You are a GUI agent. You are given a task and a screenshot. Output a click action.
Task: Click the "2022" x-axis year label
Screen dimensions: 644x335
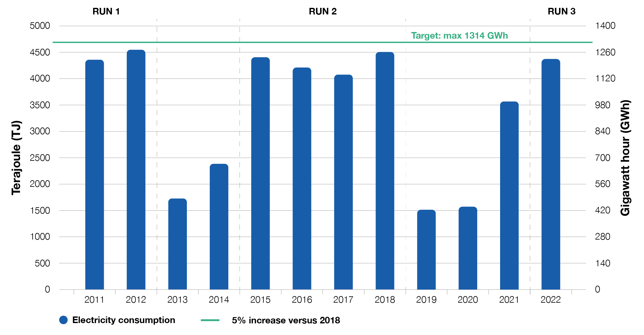(x=551, y=300)
